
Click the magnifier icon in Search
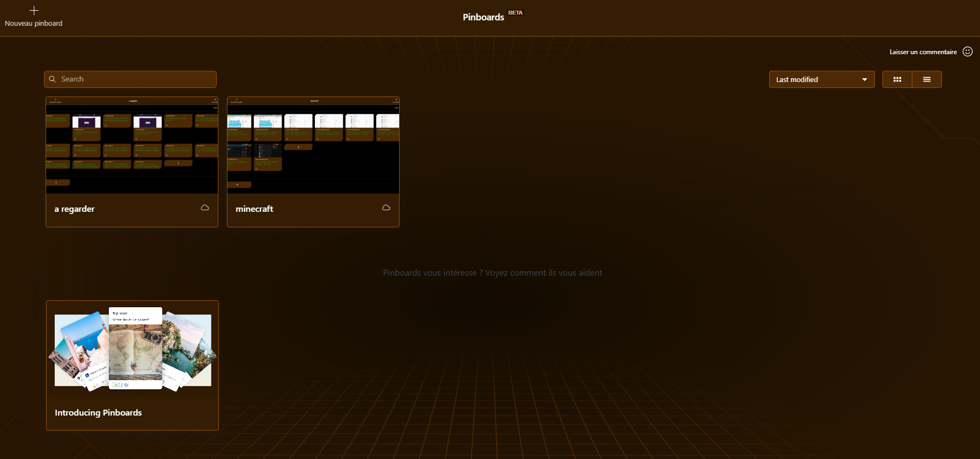(53, 79)
